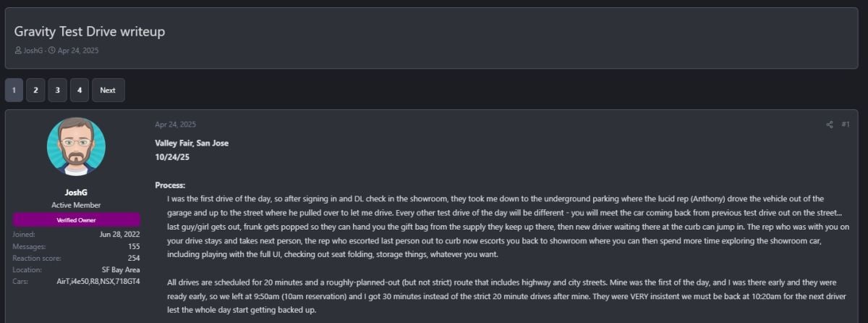Click the reaction score value 254
This screenshot has width=868, height=323.
132,258
